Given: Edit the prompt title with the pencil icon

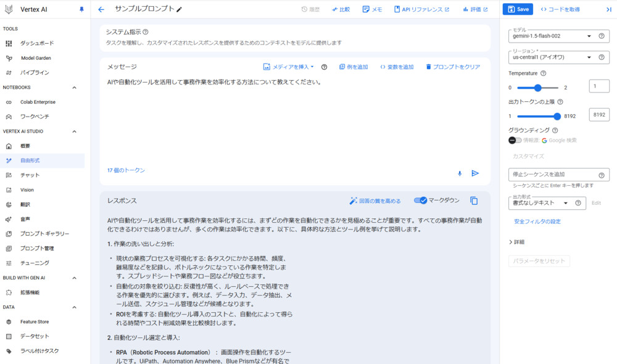Looking at the screenshot, I should pos(179,9).
